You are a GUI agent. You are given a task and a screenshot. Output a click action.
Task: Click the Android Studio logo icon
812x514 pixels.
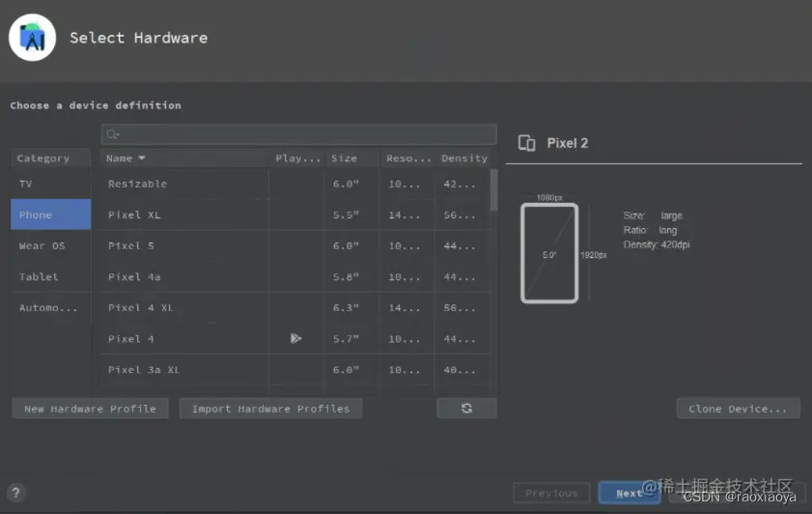32,38
